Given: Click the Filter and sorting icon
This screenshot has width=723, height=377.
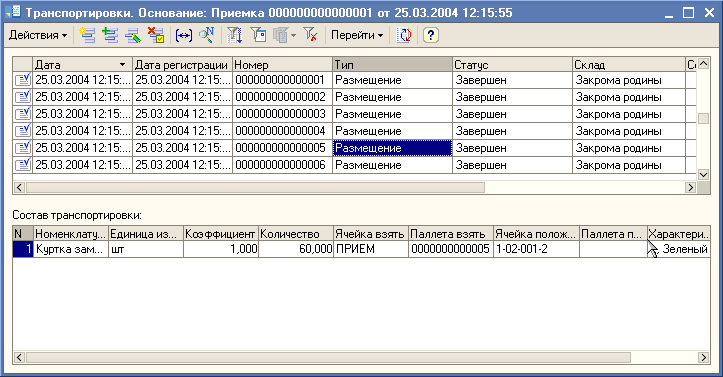Looking at the screenshot, I should click(x=234, y=35).
